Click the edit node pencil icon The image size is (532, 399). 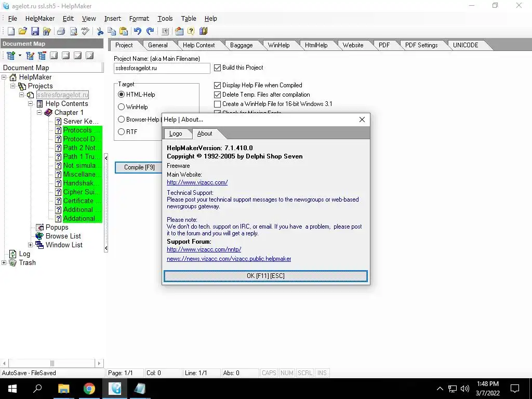tap(30, 55)
